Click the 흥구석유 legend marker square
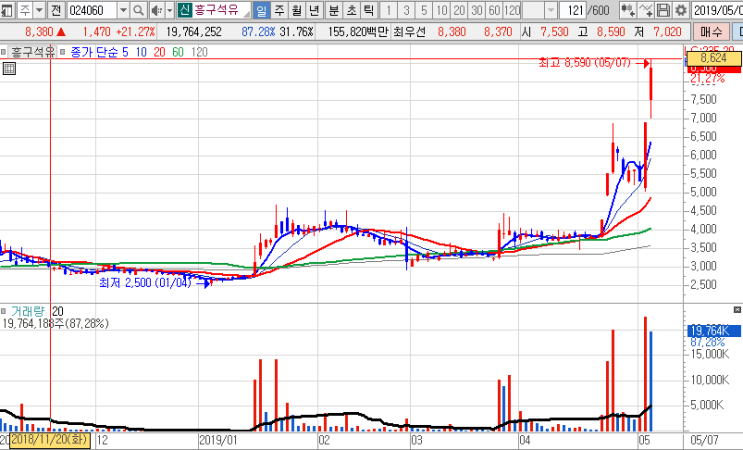This screenshot has width=743, height=450. point(3,52)
